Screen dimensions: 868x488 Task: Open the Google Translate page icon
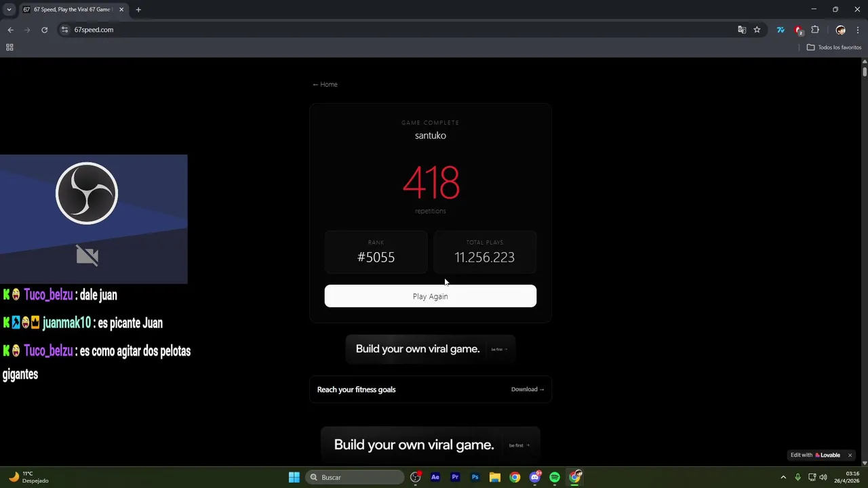click(x=742, y=30)
